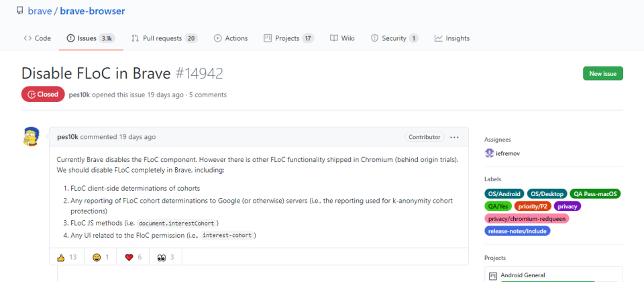Click the Wiki book icon
The height and width of the screenshot is (282, 644).
[x=334, y=38]
